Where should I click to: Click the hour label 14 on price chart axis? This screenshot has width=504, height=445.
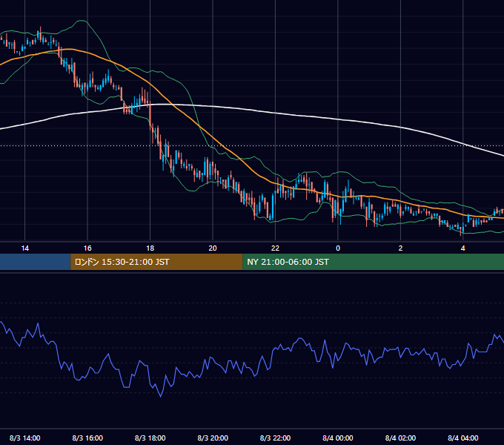(x=24, y=248)
